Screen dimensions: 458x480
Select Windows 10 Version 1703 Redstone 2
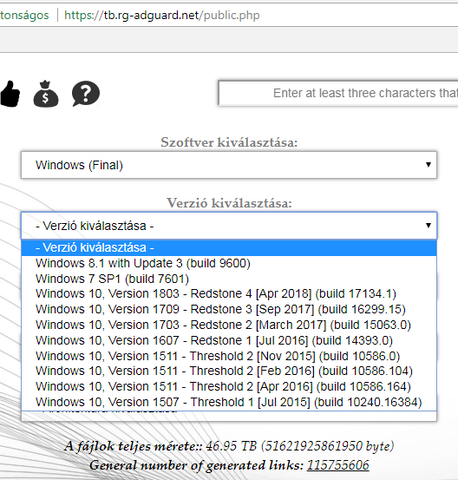(x=229, y=325)
